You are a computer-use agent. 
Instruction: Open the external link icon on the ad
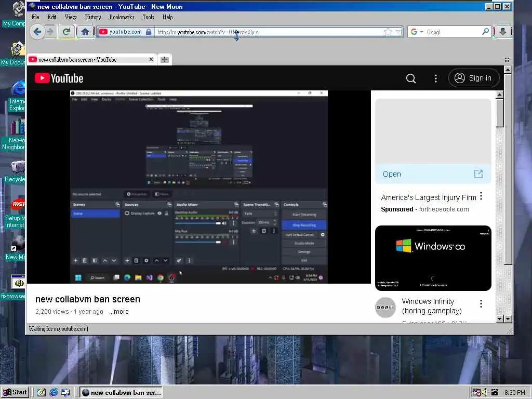pyautogui.click(x=478, y=174)
